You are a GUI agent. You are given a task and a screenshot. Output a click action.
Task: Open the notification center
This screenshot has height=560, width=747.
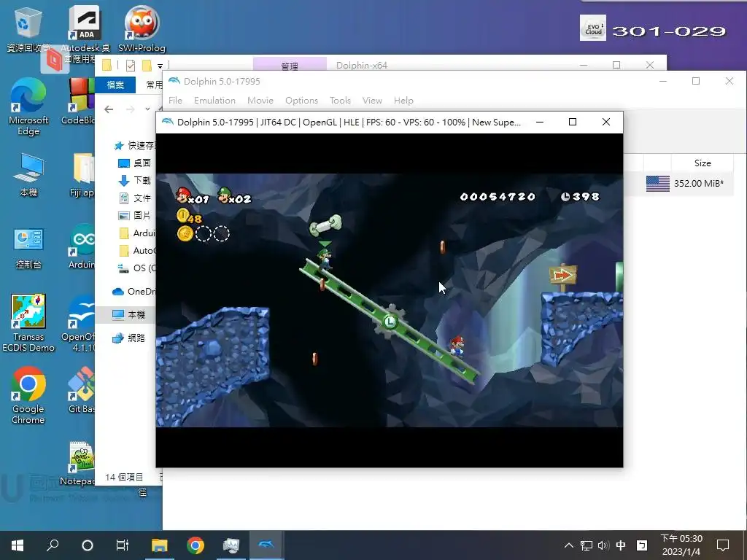pyautogui.click(x=723, y=545)
